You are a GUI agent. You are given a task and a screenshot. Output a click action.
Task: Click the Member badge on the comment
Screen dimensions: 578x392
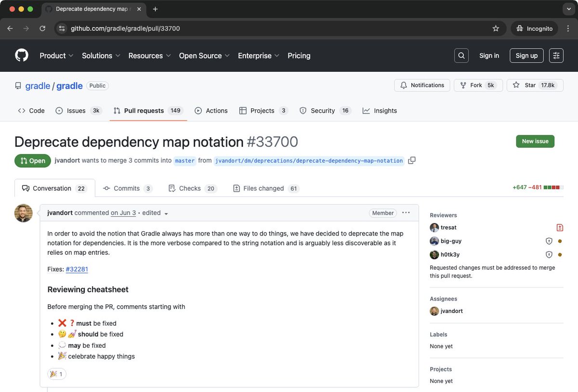click(x=383, y=213)
